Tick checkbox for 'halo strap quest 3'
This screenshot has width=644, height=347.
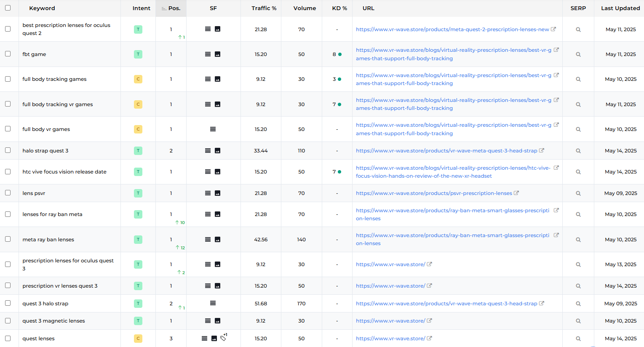[x=8, y=150]
